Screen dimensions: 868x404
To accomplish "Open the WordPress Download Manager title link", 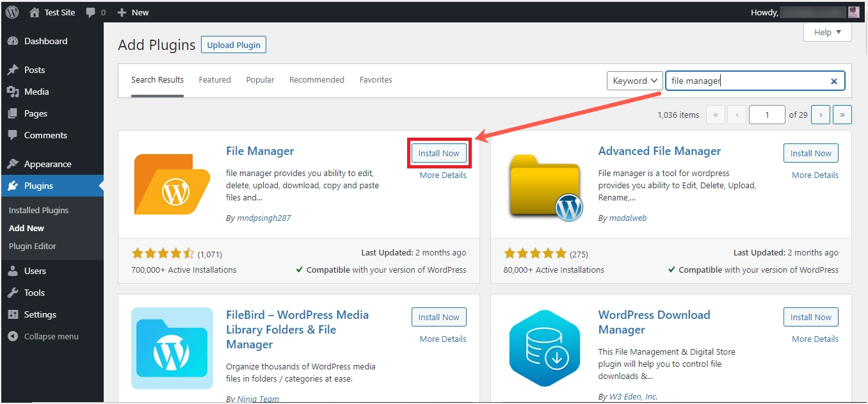I will pyautogui.click(x=654, y=322).
